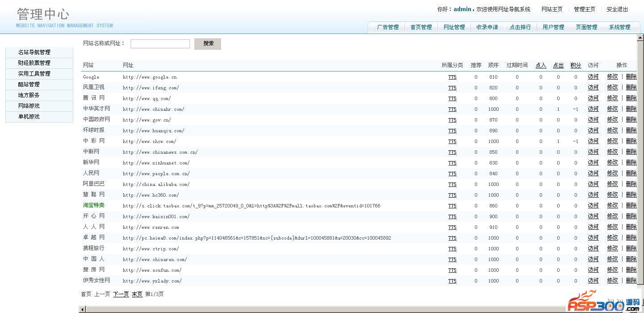Screen dimensions: 644x313
Task: Switch to the 网址管理 tab
Action: click(454, 27)
